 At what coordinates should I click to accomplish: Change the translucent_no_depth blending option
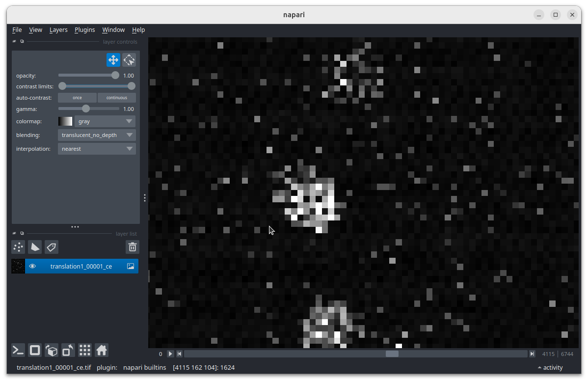[x=97, y=135]
